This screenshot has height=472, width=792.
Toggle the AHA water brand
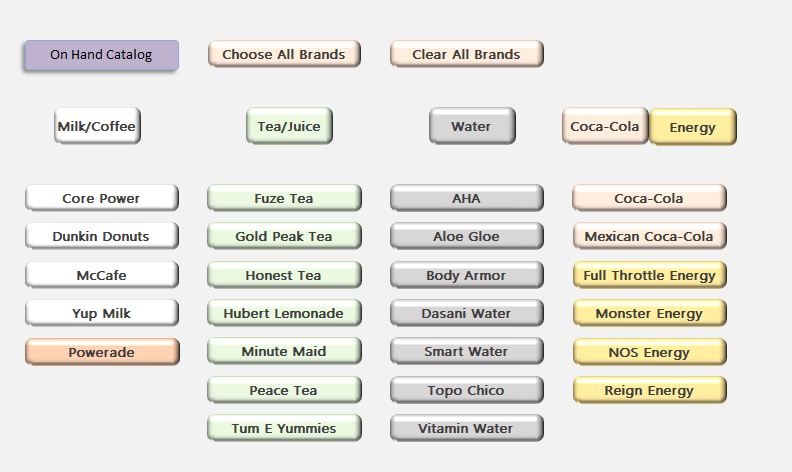(467, 198)
